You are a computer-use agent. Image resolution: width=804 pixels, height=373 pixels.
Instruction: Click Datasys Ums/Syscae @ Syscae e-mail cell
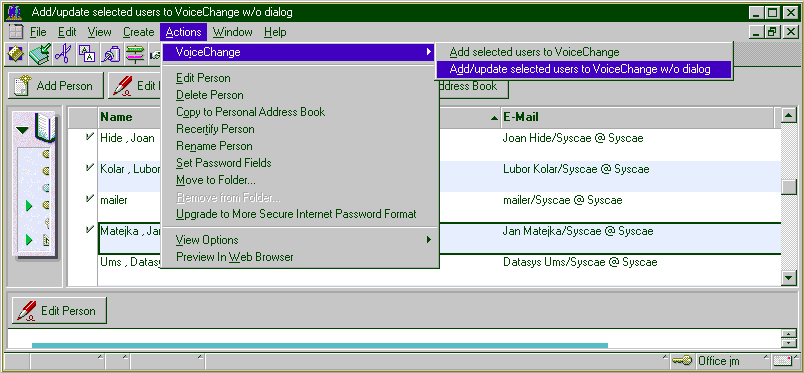(x=580, y=262)
